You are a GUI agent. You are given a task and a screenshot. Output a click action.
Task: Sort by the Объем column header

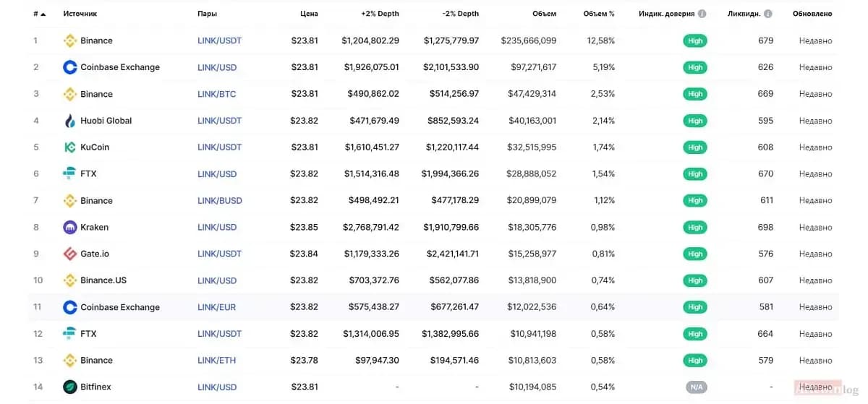tap(544, 14)
